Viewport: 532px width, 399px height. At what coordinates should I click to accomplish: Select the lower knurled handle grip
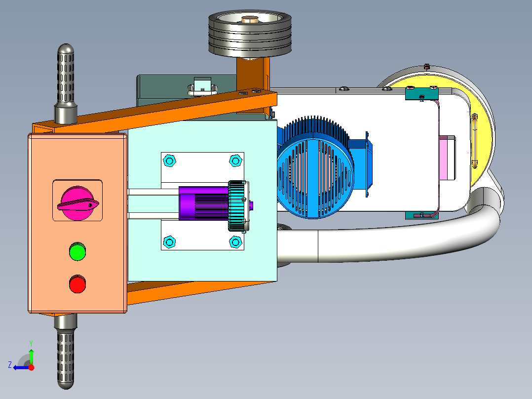66,360
